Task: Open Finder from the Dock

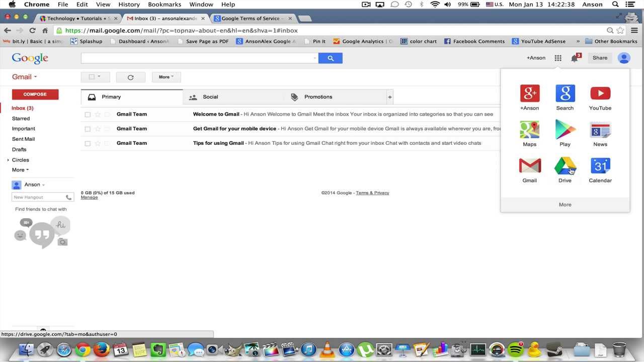Action: (x=26, y=349)
